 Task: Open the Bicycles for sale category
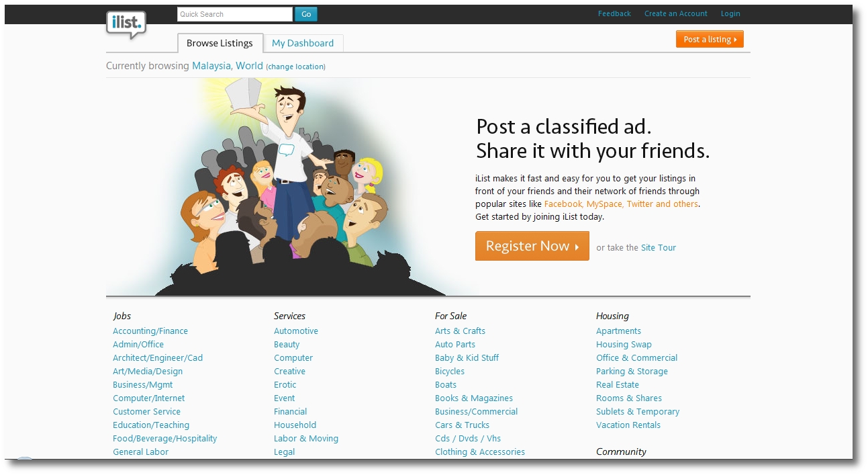[450, 372]
